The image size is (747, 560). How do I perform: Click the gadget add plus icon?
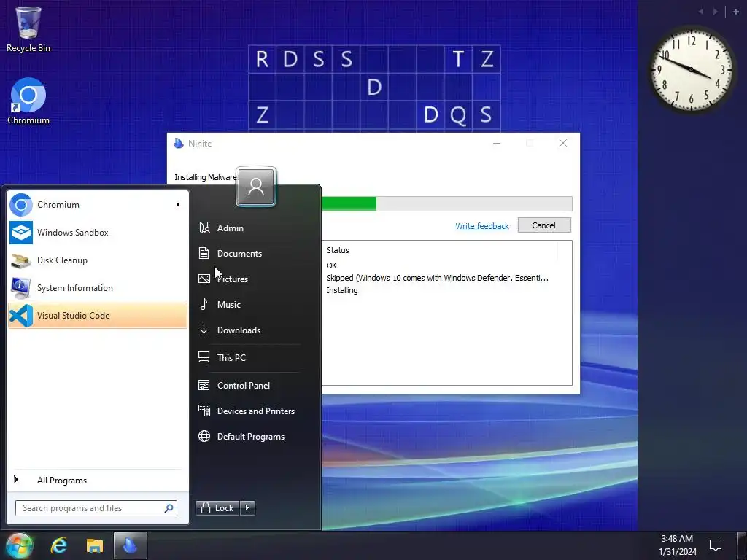coord(735,12)
